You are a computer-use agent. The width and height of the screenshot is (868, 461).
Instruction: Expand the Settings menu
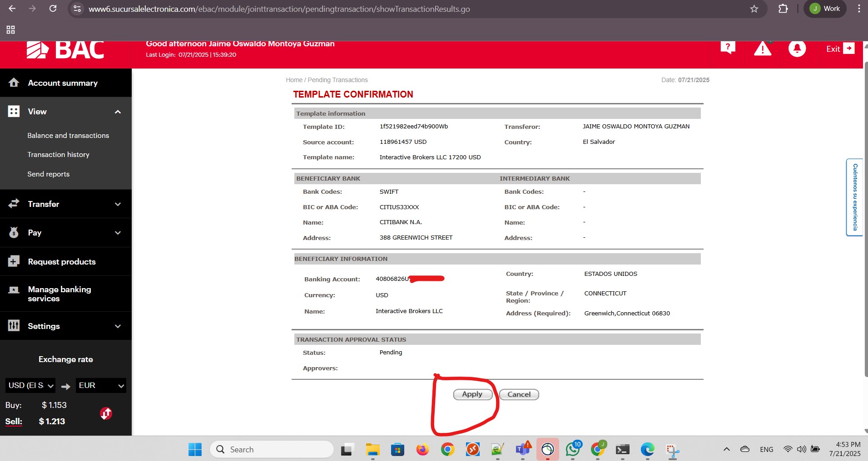(x=66, y=326)
